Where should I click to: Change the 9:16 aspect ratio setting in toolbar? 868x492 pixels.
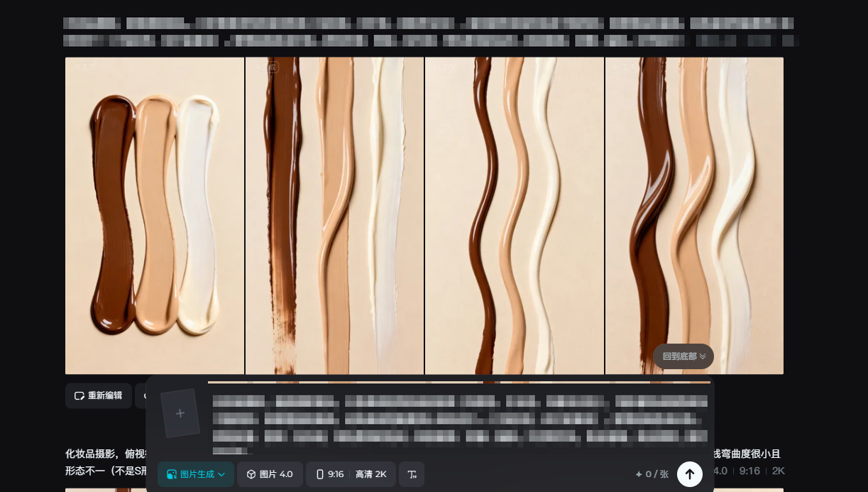click(x=330, y=474)
